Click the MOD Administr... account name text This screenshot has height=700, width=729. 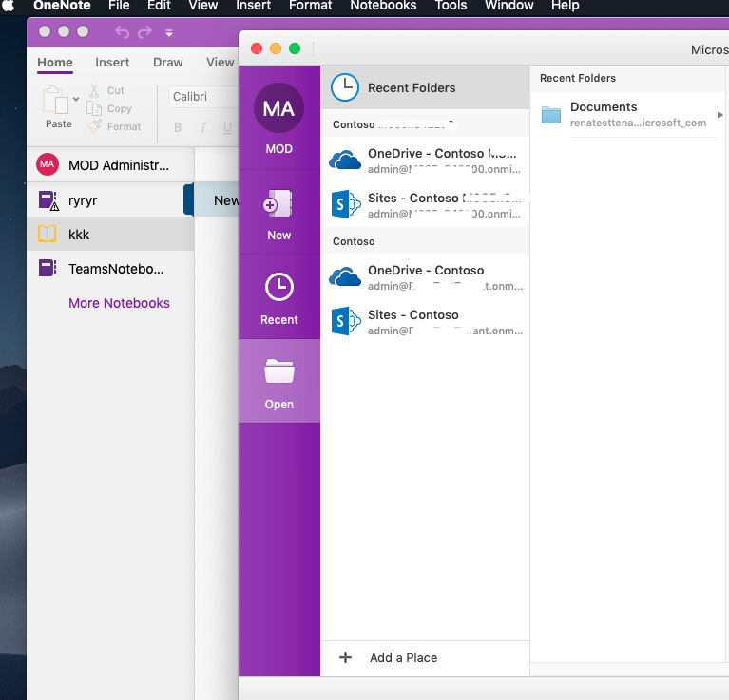coord(119,165)
